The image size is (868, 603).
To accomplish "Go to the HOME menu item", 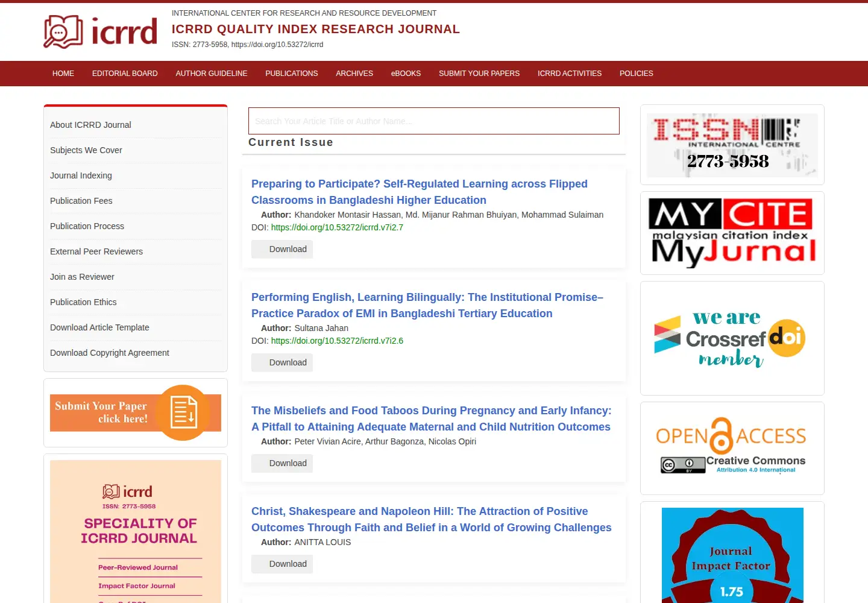I will 63,74.
